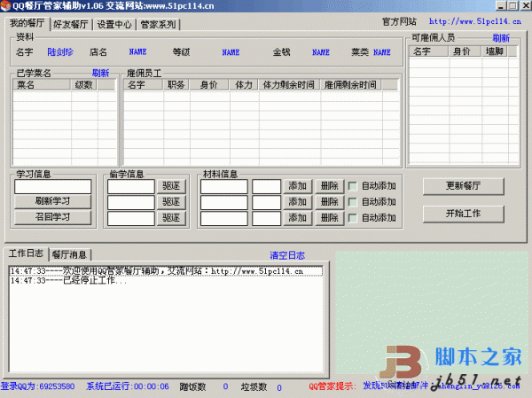Maximize the QQ餐厅管家辅助 window
The height and width of the screenshot is (398, 532).
tap(512, 6)
